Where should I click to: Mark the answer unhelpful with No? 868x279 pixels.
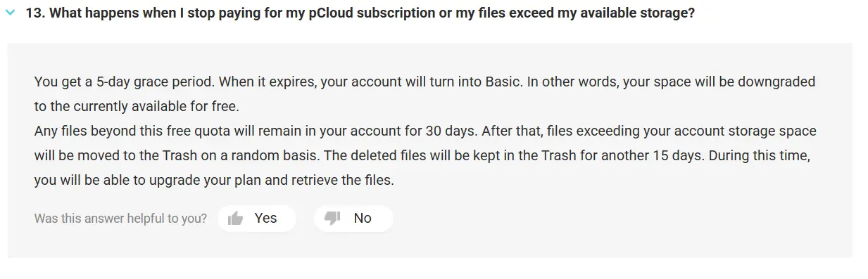click(x=353, y=218)
